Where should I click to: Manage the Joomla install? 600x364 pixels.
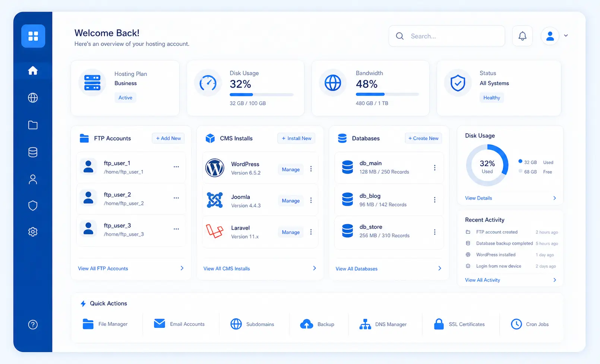click(291, 201)
